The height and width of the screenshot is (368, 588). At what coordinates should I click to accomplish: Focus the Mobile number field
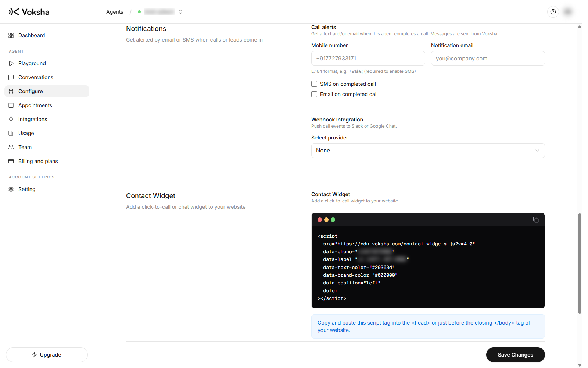pos(368,58)
